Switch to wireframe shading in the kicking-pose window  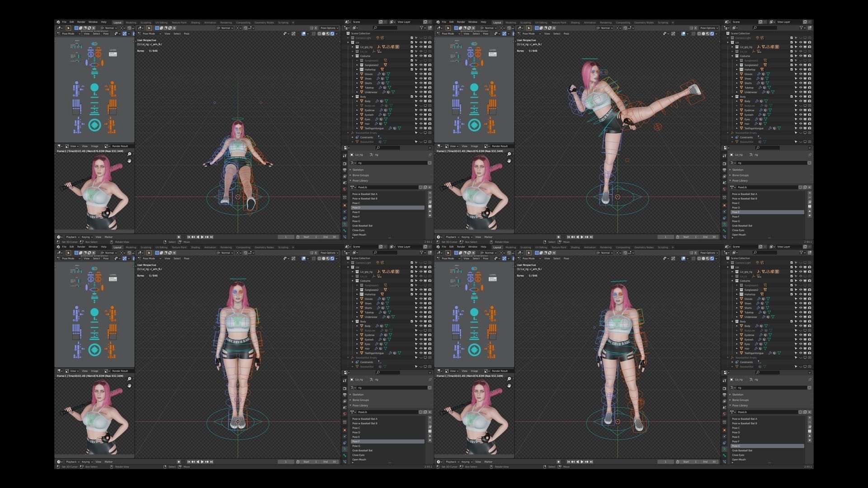point(699,33)
